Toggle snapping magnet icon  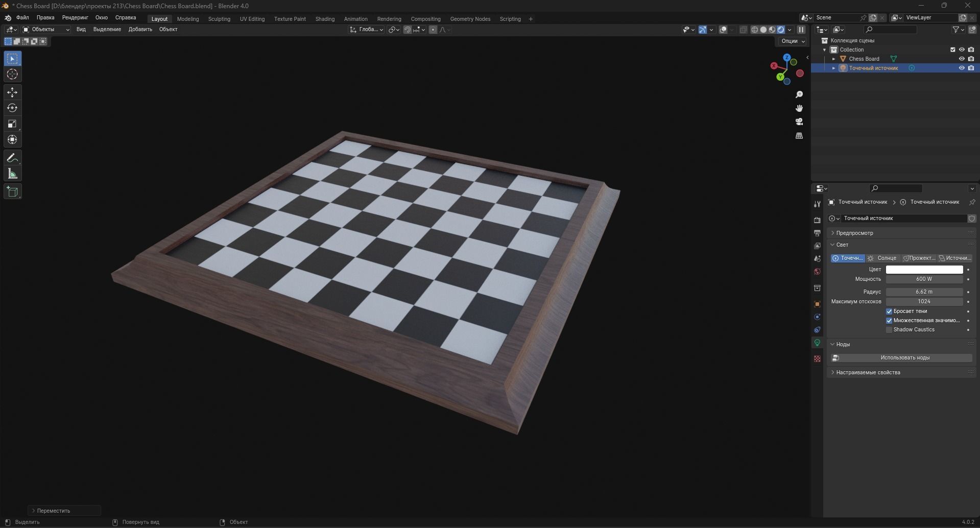tap(407, 30)
